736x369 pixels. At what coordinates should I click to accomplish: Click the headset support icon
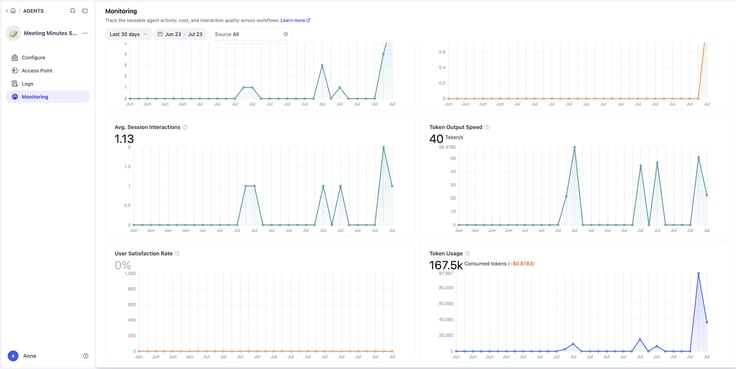(72, 11)
